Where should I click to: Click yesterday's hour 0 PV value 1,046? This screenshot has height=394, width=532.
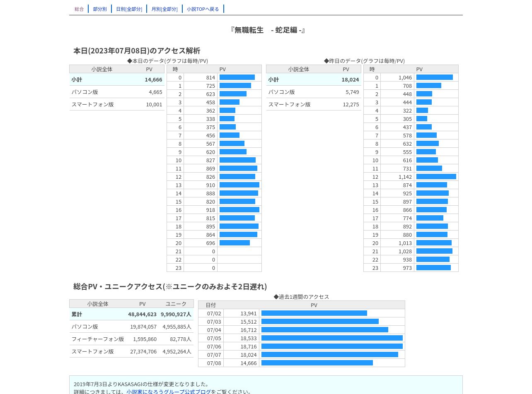(405, 77)
